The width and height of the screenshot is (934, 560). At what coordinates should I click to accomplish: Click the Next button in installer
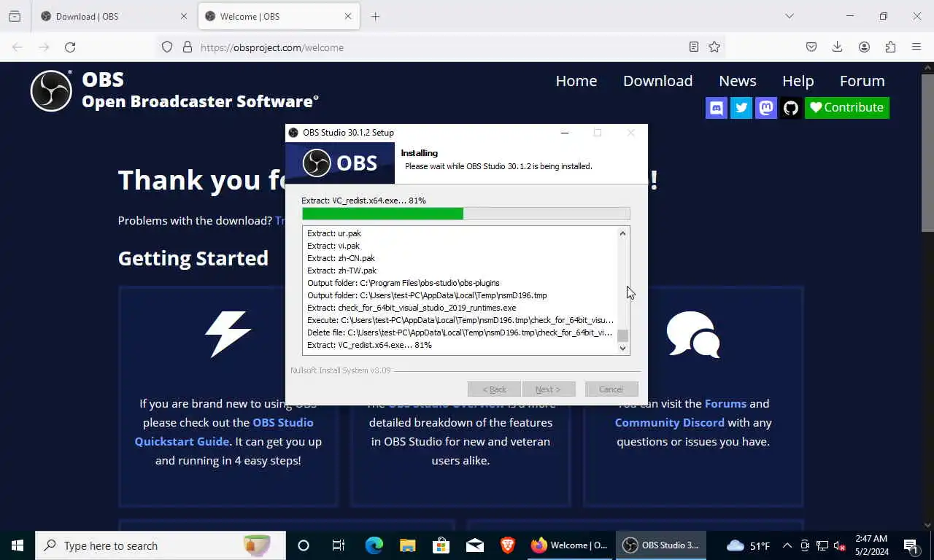(549, 389)
